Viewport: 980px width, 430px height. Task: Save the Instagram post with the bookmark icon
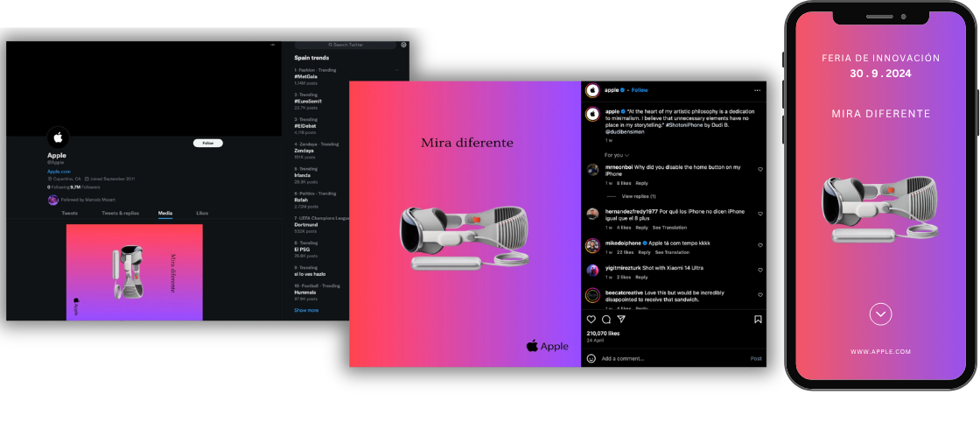point(758,319)
